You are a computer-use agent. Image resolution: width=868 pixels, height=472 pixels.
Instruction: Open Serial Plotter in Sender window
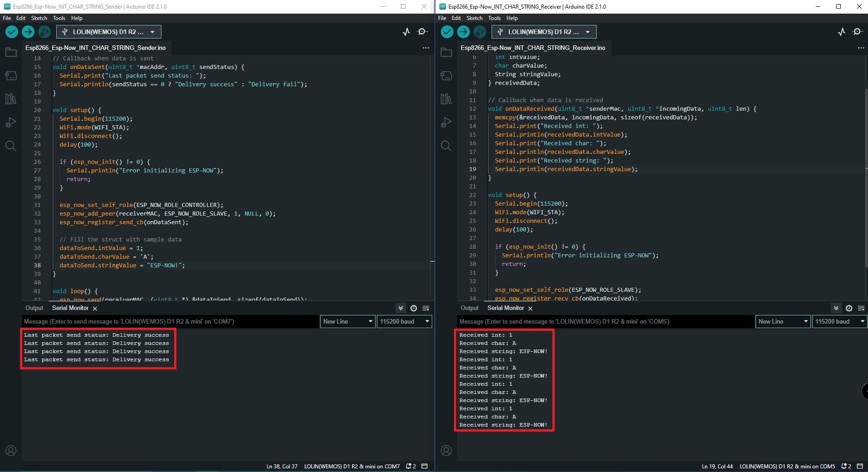click(406, 32)
